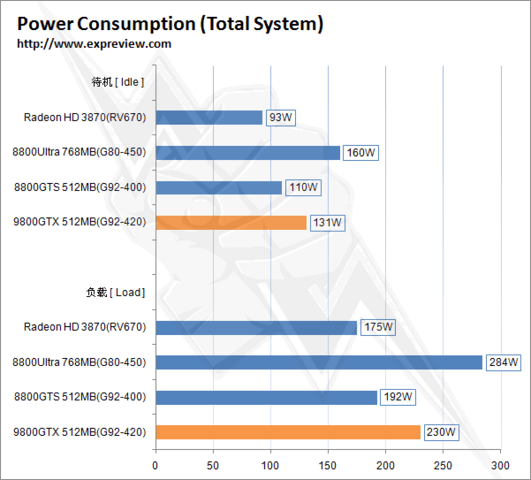Select the 93W idle bar
This screenshot has height=480, width=531.
pos(209,118)
